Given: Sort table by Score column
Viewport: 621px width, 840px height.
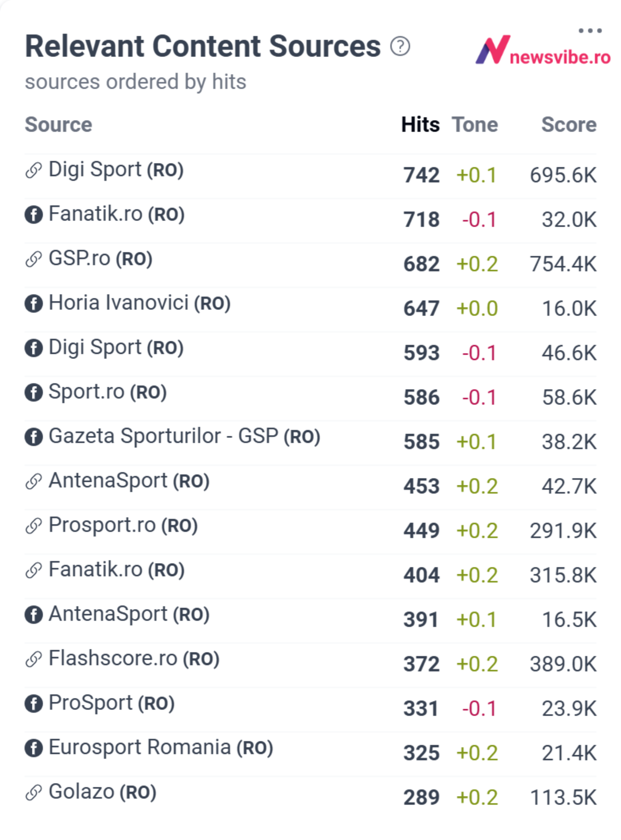Looking at the screenshot, I should click(x=569, y=125).
